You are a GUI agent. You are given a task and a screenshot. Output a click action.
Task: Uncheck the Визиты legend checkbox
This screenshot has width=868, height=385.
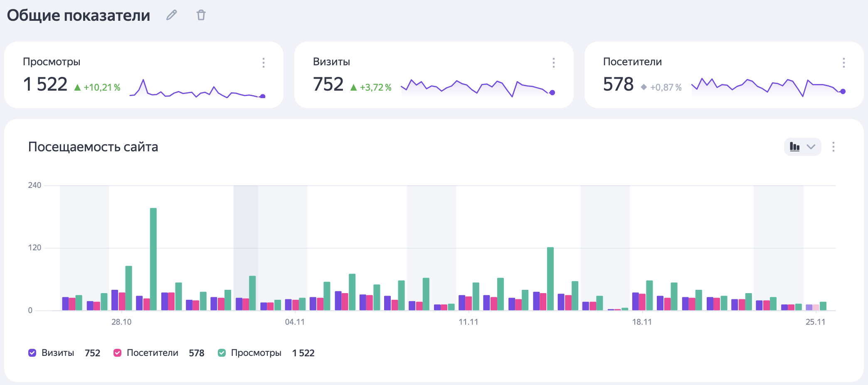[x=32, y=353]
